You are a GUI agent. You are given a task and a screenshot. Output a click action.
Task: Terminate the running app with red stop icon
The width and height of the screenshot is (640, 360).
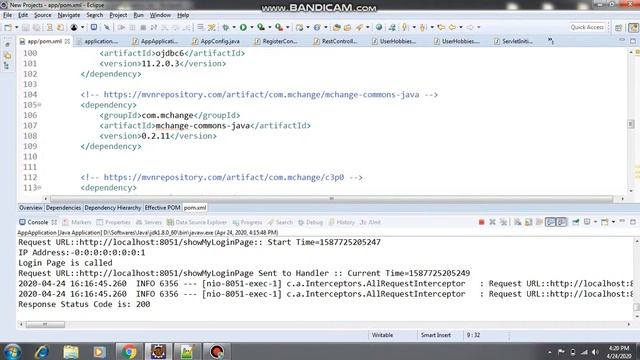pyautogui.click(x=481, y=222)
